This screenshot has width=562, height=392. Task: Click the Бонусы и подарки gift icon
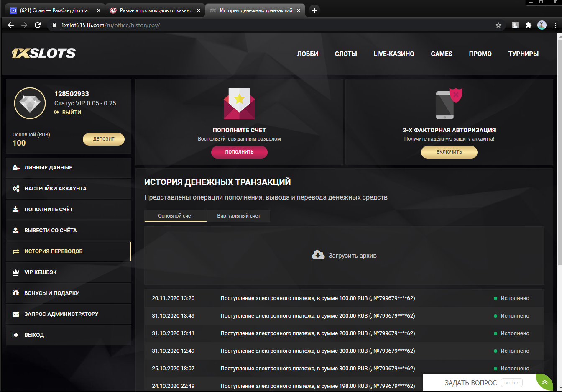point(16,293)
